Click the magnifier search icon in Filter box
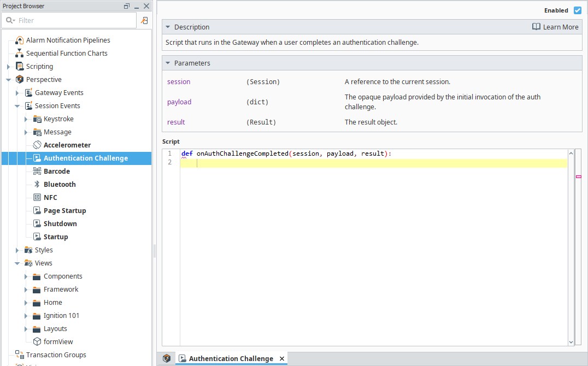 [10, 20]
